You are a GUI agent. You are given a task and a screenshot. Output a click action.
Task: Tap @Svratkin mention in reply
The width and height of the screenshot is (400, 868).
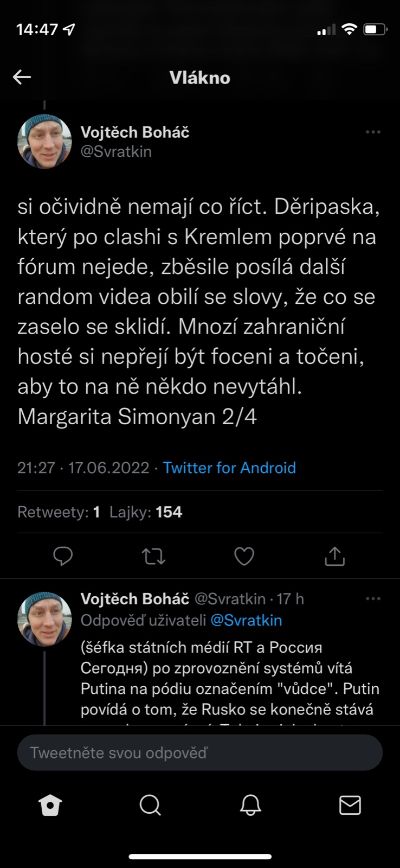(x=246, y=620)
